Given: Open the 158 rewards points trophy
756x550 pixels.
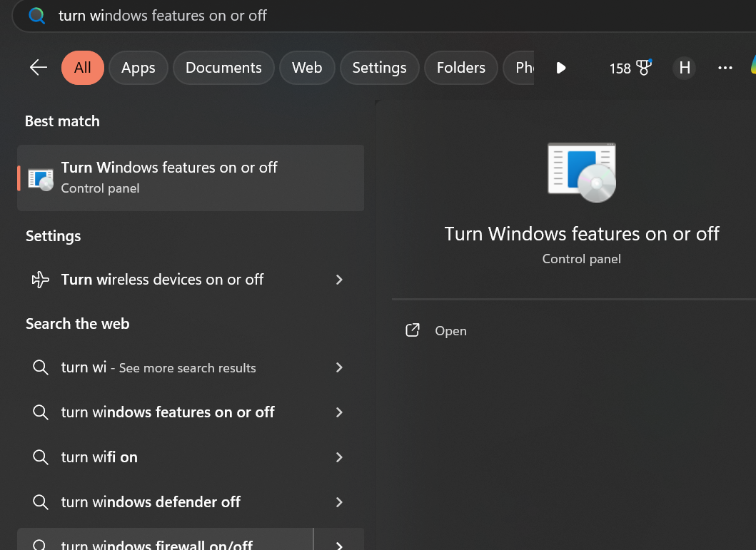Looking at the screenshot, I should [630, 68].
